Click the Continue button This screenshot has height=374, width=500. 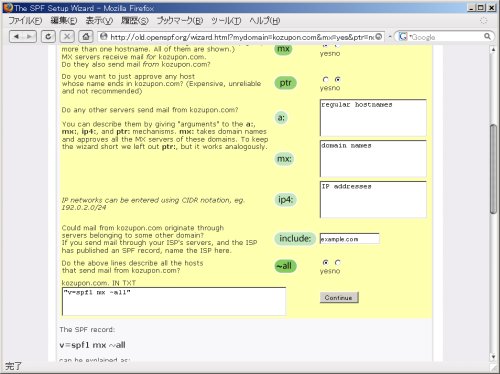coord(339,298)
